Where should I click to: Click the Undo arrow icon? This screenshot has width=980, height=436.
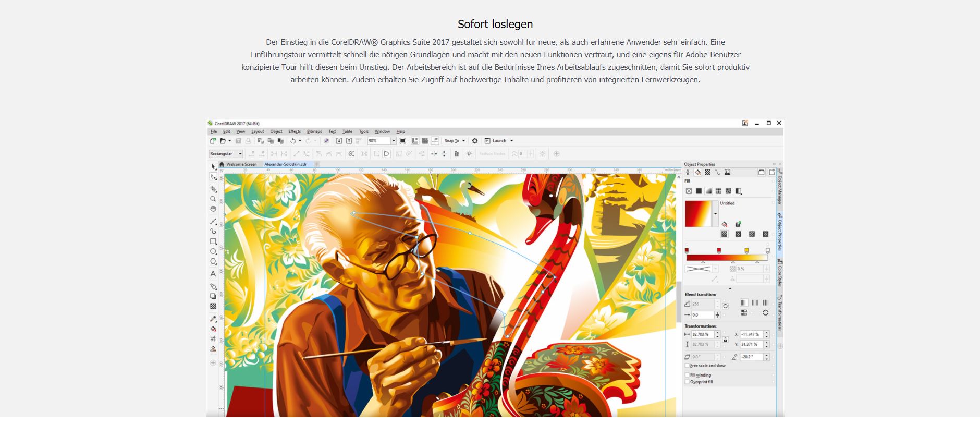[x=293, y=141]
